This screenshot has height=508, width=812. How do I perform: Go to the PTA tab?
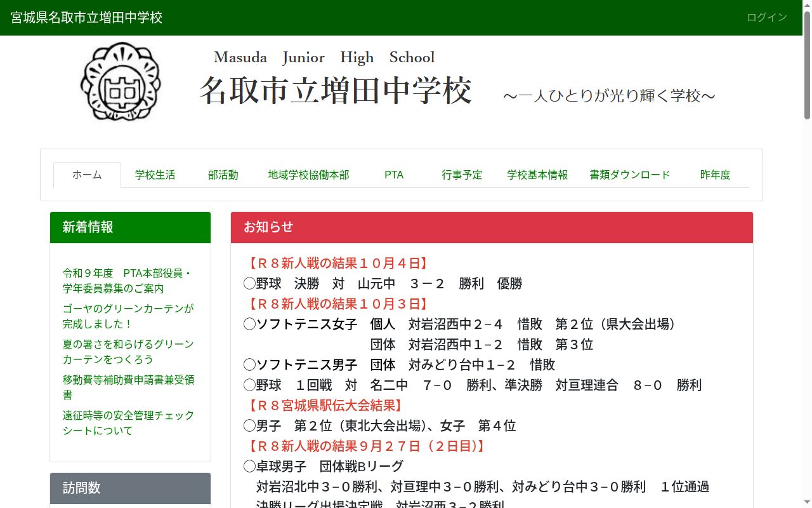click(394, 175)
